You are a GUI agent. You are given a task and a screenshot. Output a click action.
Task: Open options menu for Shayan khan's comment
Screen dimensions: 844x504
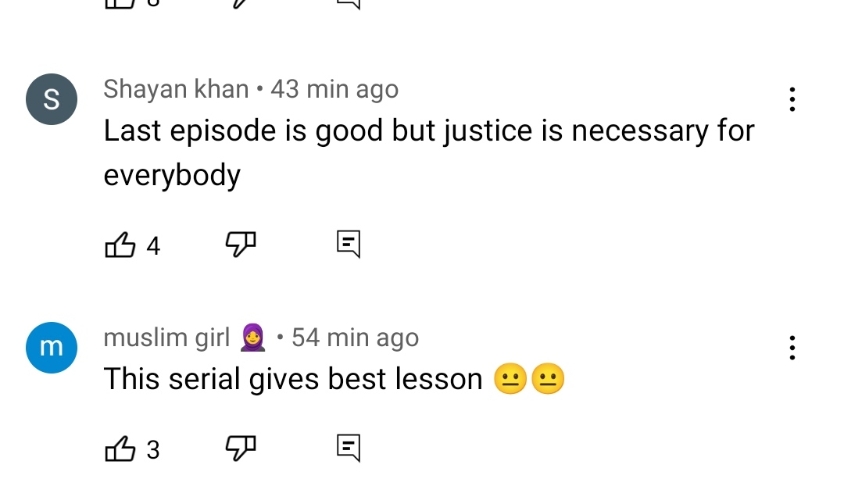(792, 99)
